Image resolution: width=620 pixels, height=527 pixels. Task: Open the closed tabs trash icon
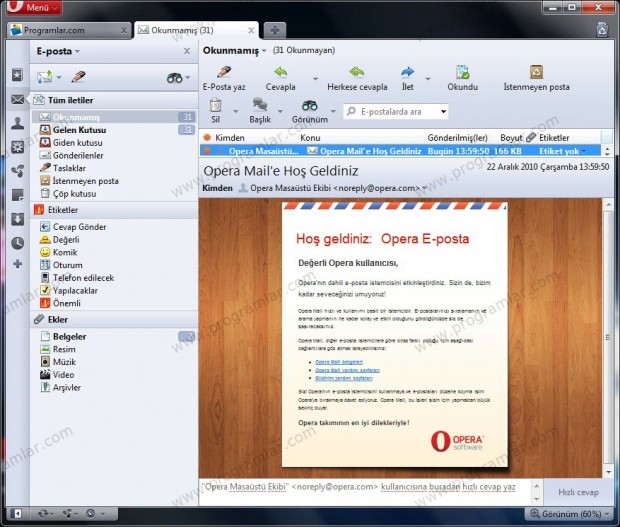pos(602,30)
